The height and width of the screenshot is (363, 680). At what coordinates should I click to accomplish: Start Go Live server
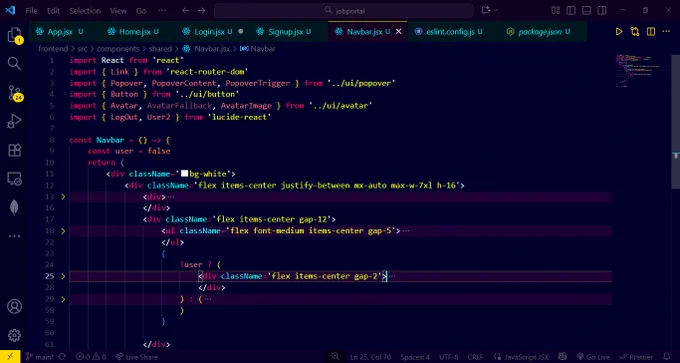coord(593,357)
